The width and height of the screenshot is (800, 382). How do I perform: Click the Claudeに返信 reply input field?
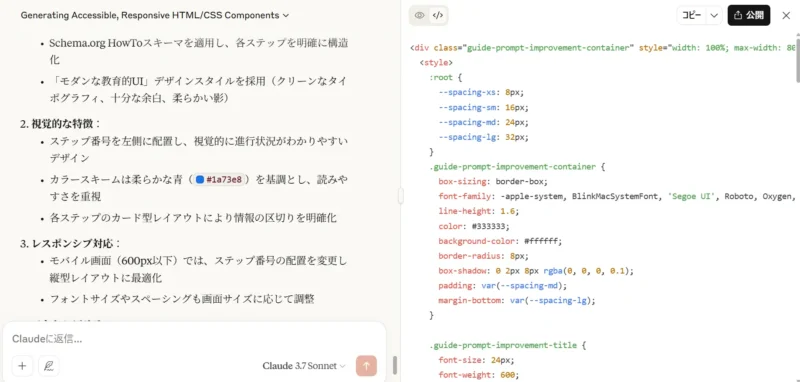[x=194, y=339]
